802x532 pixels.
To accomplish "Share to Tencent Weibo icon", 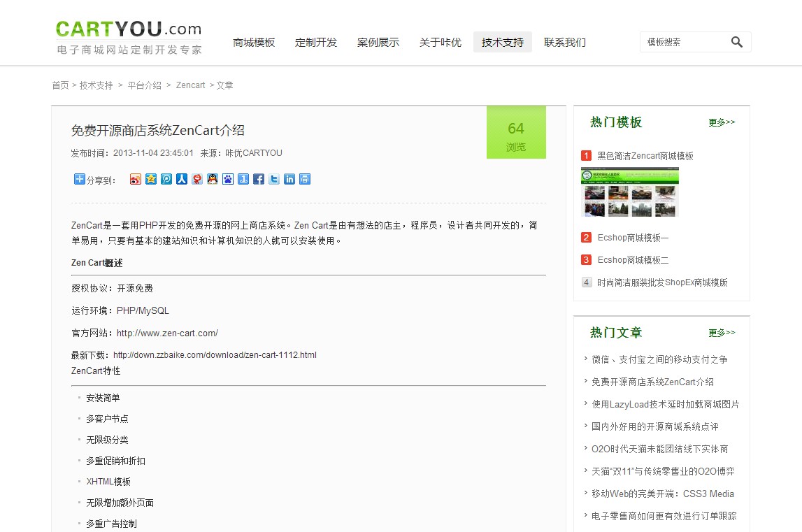I will (x=166, y=179).
